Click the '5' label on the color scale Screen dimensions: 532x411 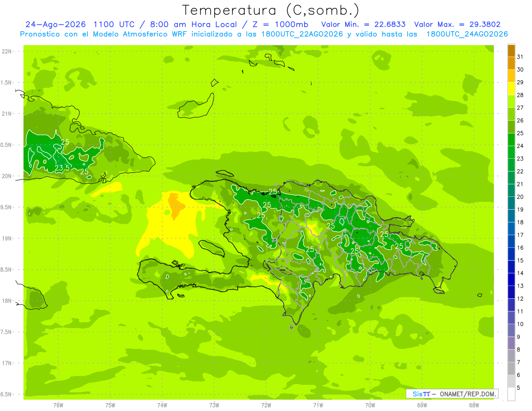point(519,388)
